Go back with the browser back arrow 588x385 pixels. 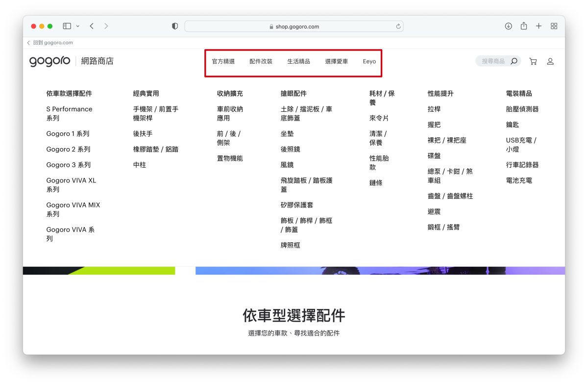(x=92, y=26)
